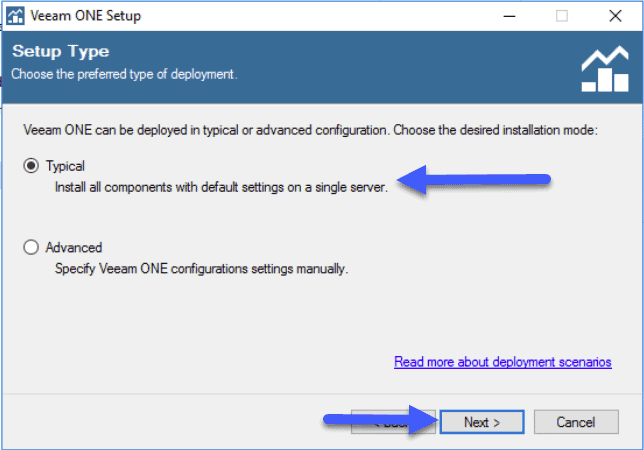Click the blue arrow pointing at Typical option
This screenshot has width=644, height=450.
point(474,180)
